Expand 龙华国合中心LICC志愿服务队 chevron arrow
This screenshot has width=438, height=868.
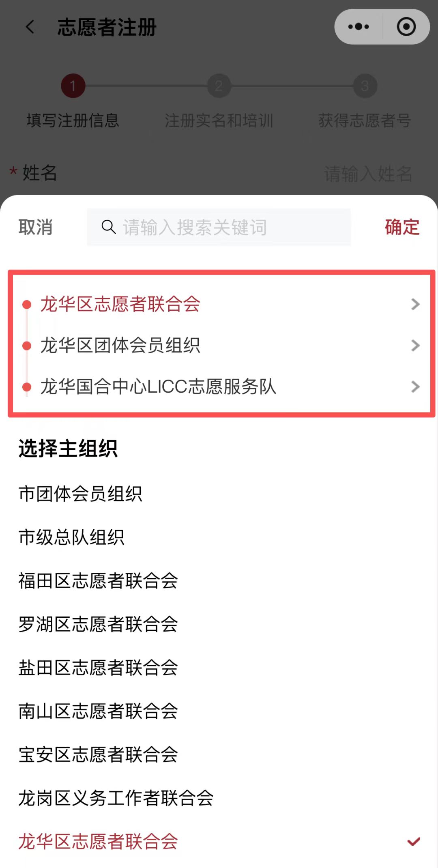(415, 387)
